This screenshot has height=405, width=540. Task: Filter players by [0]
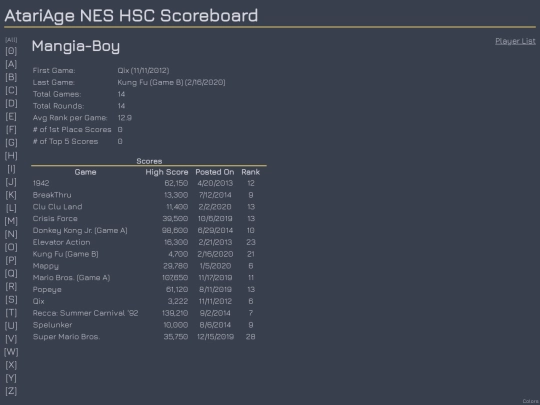point(11,51)
